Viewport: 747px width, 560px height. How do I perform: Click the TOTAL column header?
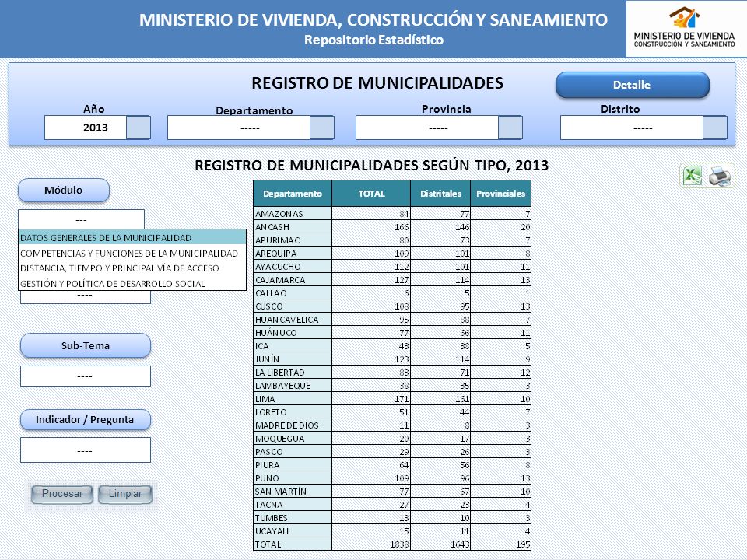(x=371, y=194)
